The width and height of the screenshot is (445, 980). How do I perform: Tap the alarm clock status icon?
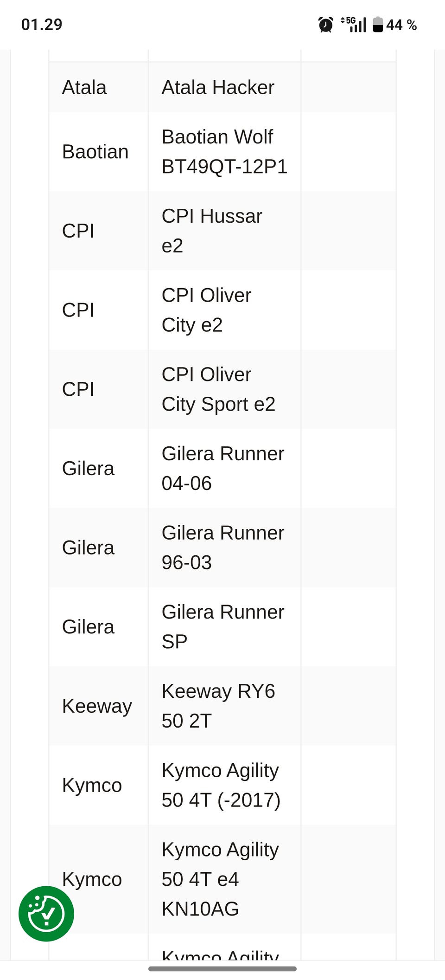tap(325, 25)
